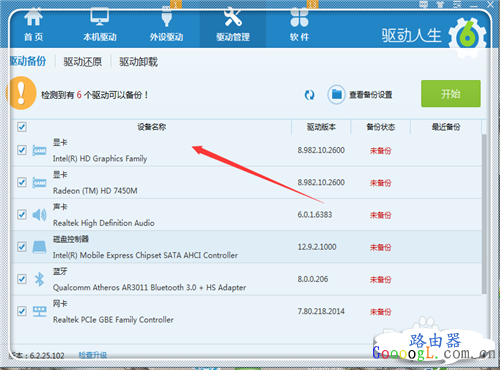The height and width of the screenshot is (370, 500).
Task: Click the Bluetooth adapter icon
Action: coord(39,279)
